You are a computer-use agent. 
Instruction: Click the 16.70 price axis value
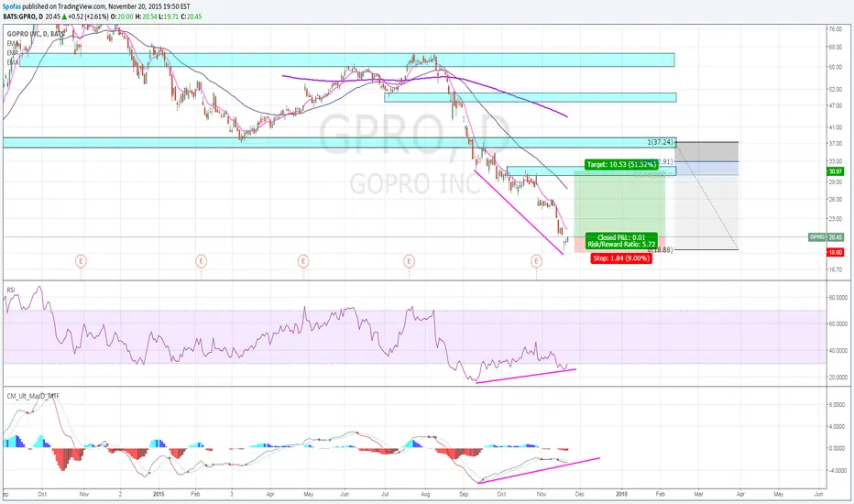pos(835,269)
